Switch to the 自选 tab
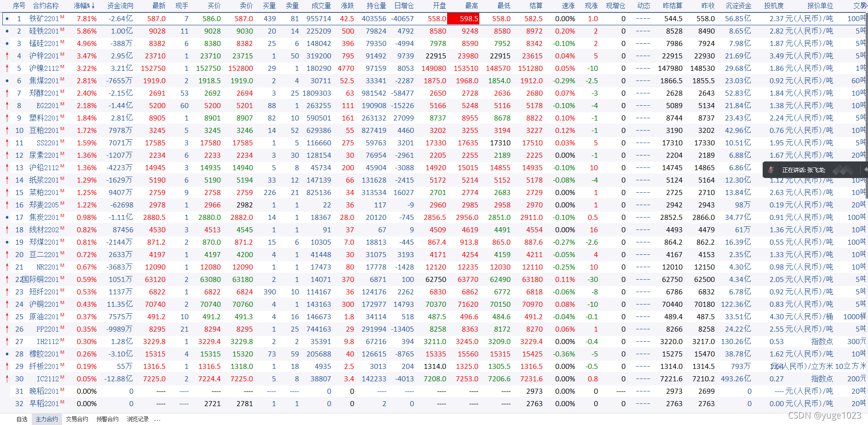The width and height of the screenshot is (868, 425). click(x=22, y=419)
